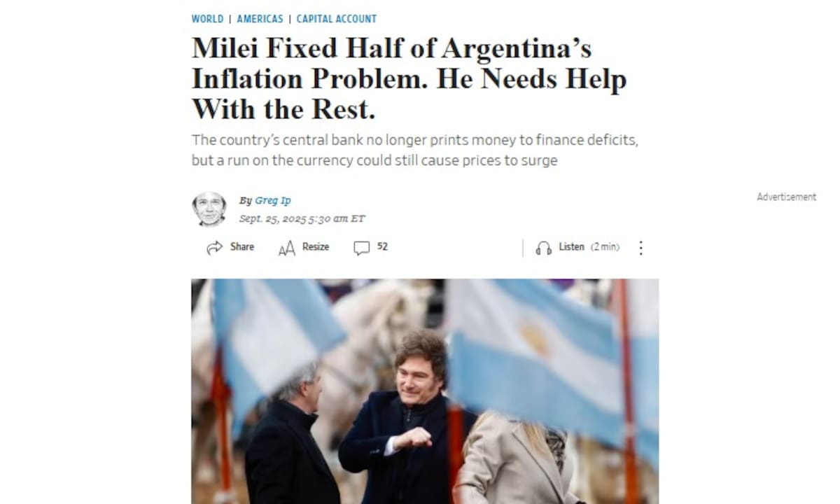The image size is (840, 504).
Task: Open comments via the speech bubble icon
Action: click(x=361, y=248)
